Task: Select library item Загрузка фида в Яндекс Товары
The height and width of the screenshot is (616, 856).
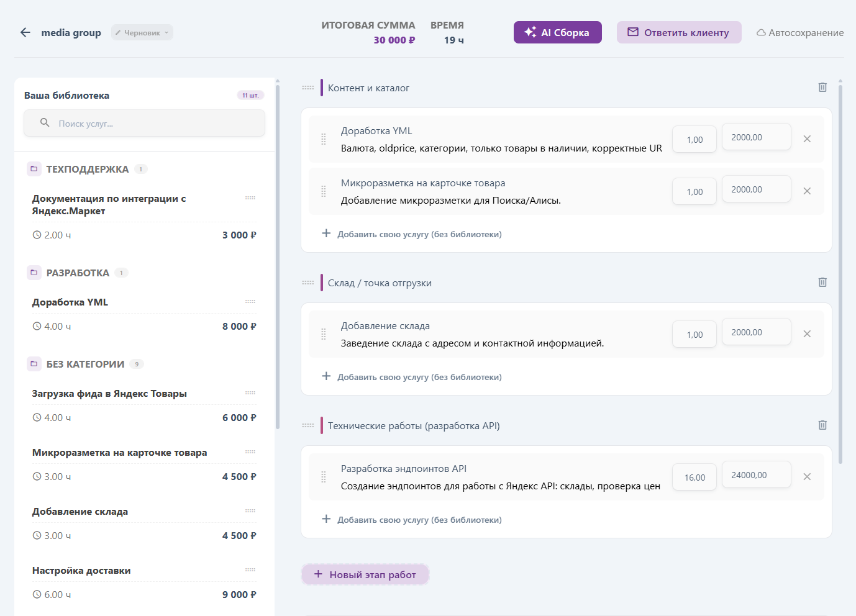Action: 144,405
